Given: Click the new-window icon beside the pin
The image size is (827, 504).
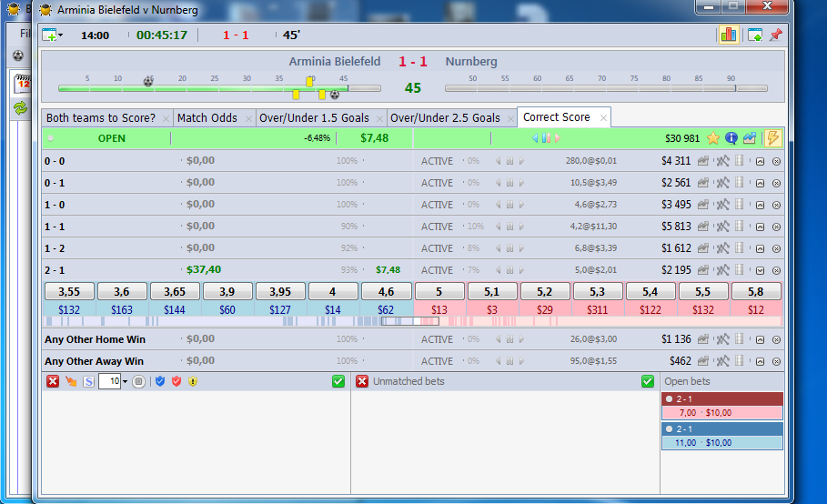Looking at the screenshot, I should [x=755, y=35].
